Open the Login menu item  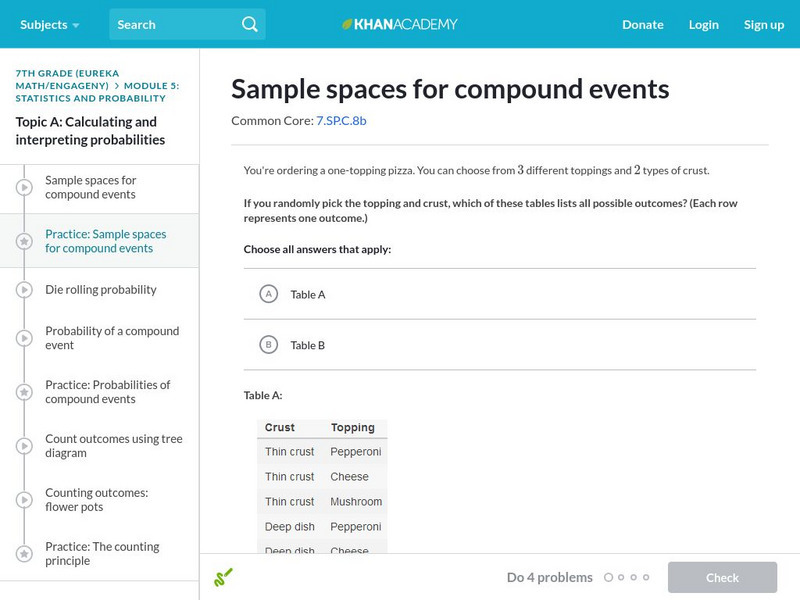pyautogui.click(x=703, y=24)
